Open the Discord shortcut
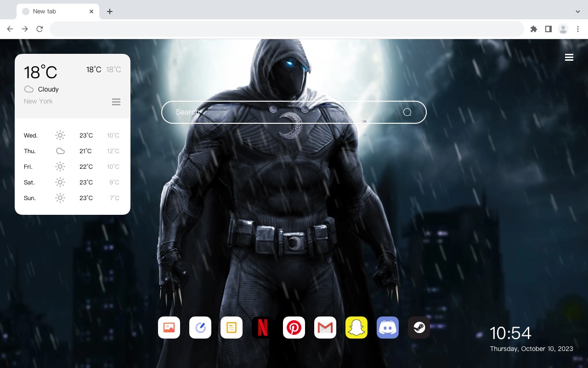The width and height of the screenshot is (588, 368). click(388, 328)
